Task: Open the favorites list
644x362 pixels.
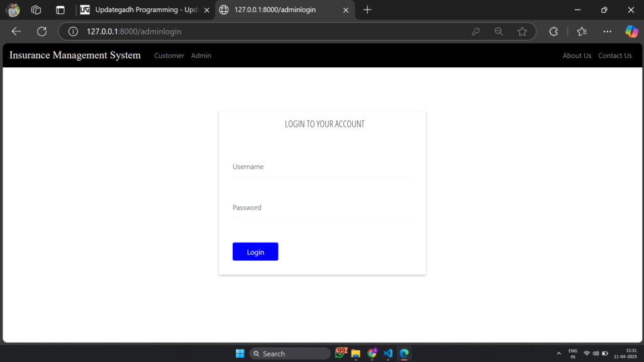Action: [x=582, y=31]
